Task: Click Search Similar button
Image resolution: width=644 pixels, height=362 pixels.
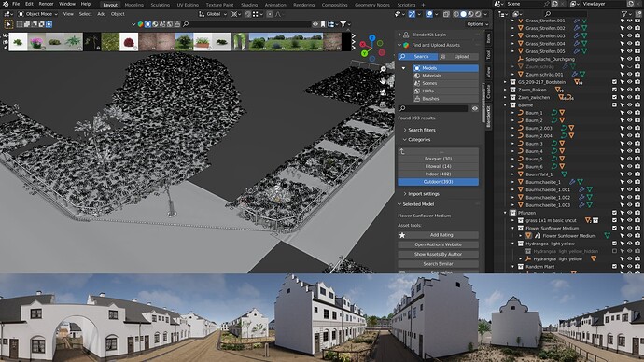Action: (439, 264)
